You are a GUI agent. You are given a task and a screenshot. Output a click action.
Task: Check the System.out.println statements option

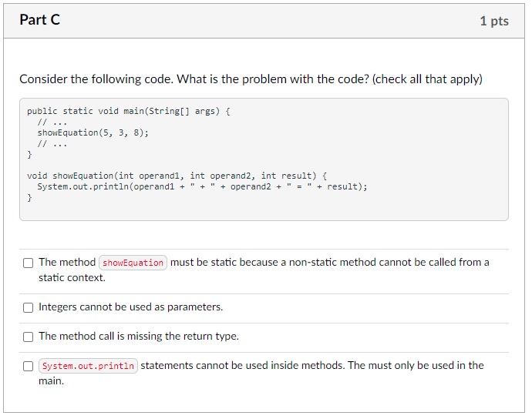(x=29, y=366)
